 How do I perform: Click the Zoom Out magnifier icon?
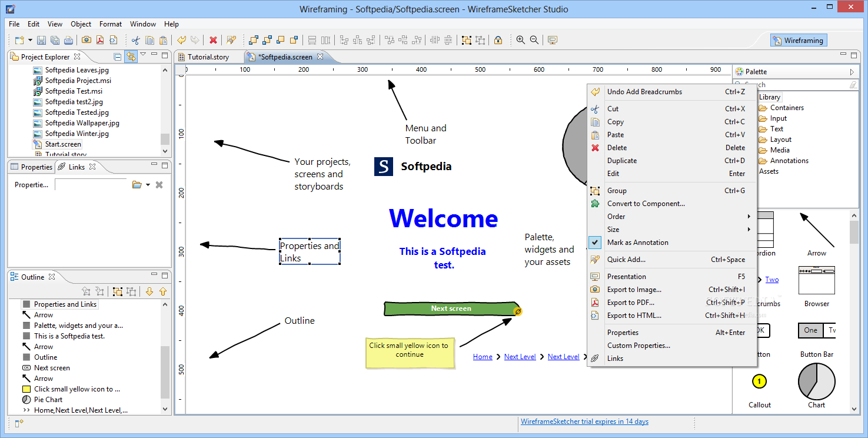(534, 40)
